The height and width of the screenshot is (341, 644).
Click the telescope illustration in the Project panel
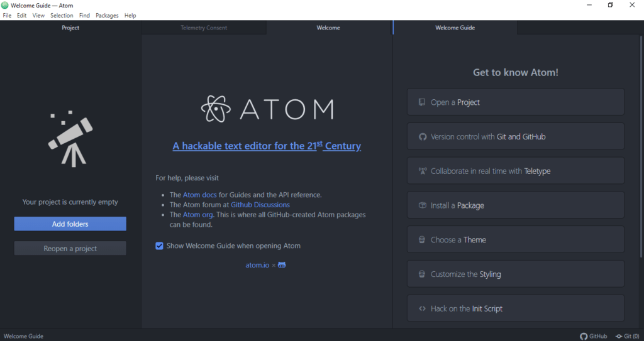point(70,139)
